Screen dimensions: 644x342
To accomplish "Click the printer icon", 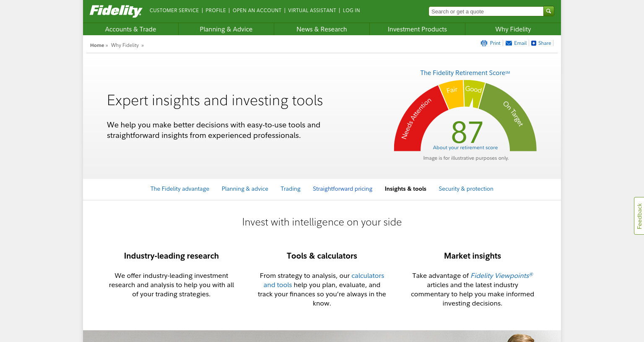I will pyautogui.click(x=484, y=43).
